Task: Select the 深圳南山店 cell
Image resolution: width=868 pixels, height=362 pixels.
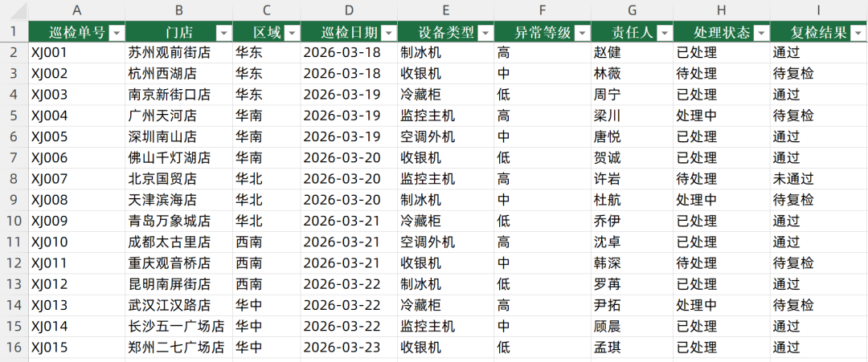Action: [178, 136]
